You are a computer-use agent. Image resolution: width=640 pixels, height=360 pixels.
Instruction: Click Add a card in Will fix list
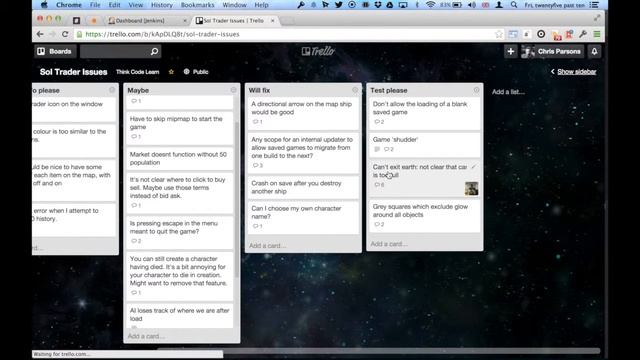[268, 245]
